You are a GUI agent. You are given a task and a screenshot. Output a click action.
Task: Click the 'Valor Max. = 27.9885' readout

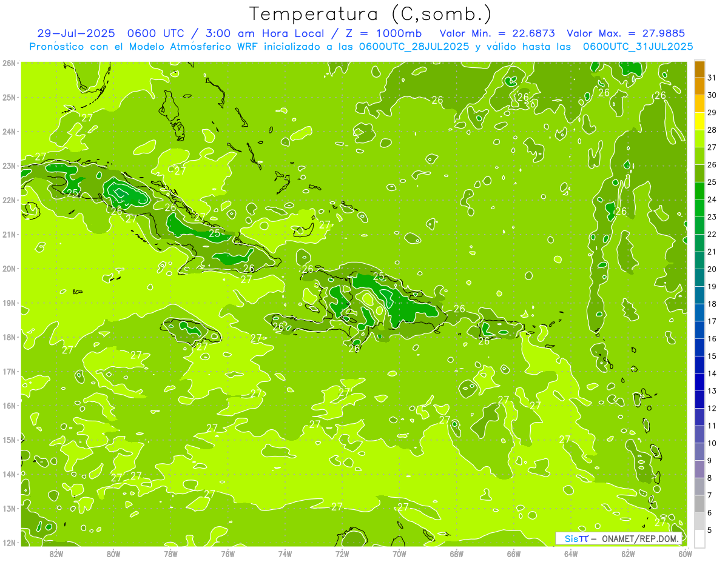point(627,33)
